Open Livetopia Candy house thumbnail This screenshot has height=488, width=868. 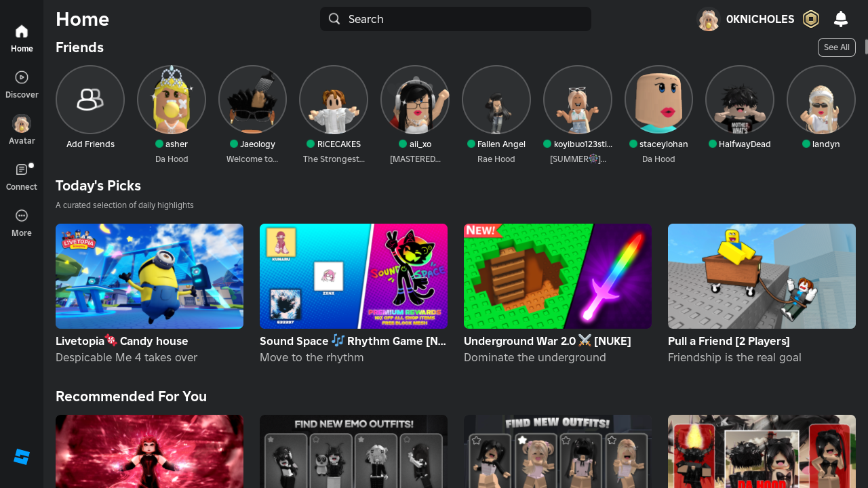149,276
